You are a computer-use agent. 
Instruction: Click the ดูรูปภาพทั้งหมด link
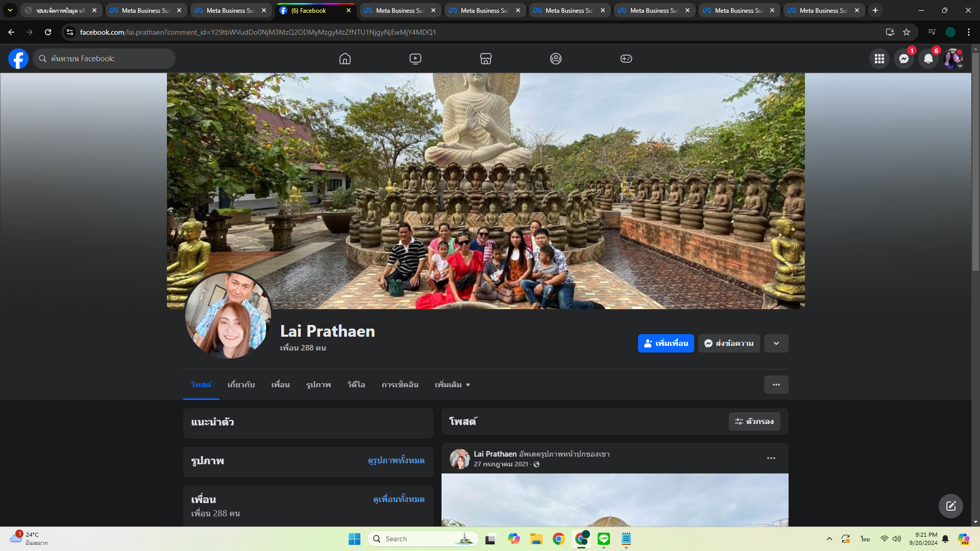[x=396, y=461]
